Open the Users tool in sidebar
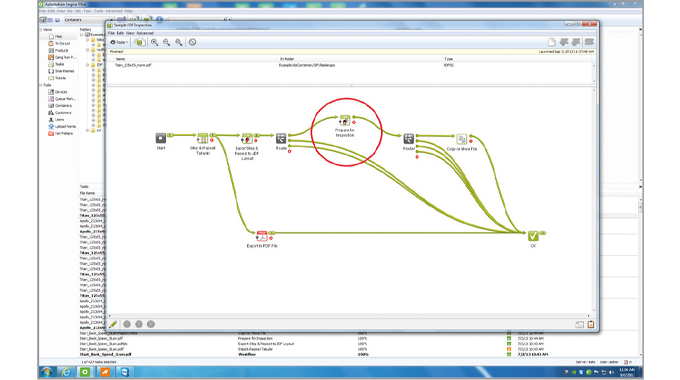Image resolution: width=680 pixels, height=380 pixels. tap(56, 119)
